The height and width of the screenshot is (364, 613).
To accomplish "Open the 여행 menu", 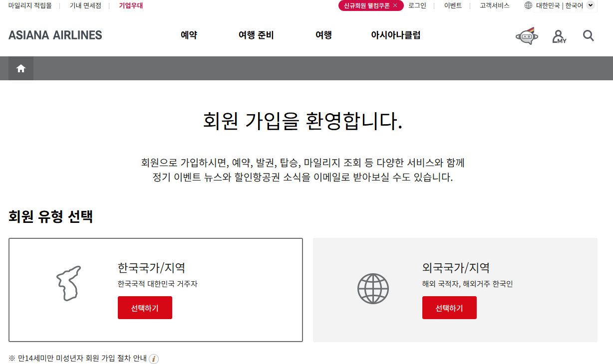I will [x=323, y=35].
